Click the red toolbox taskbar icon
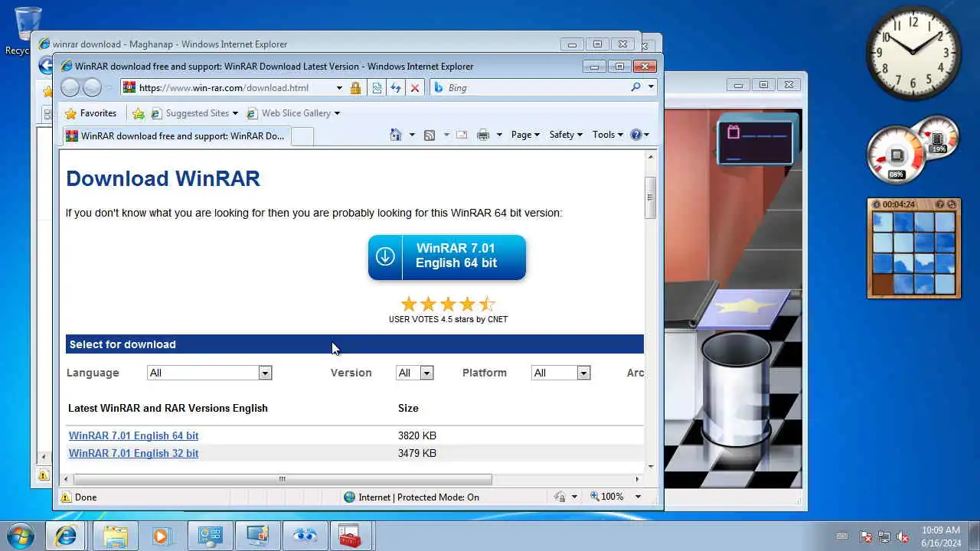 (350, 536)
